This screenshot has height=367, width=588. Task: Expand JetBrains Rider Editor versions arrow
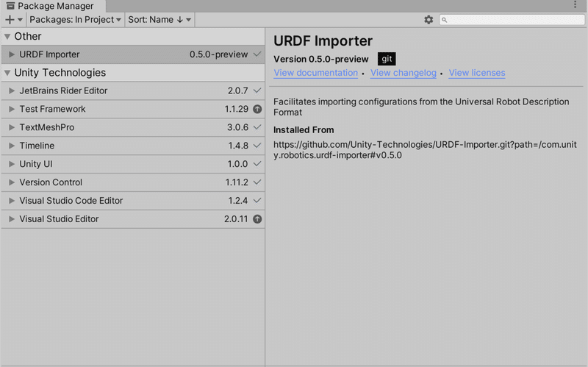pos(12,90)
